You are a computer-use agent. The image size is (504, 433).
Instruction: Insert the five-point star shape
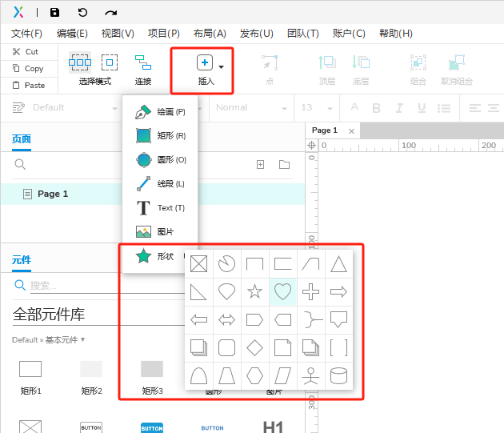pyautogui.click(x=254, y=292)
